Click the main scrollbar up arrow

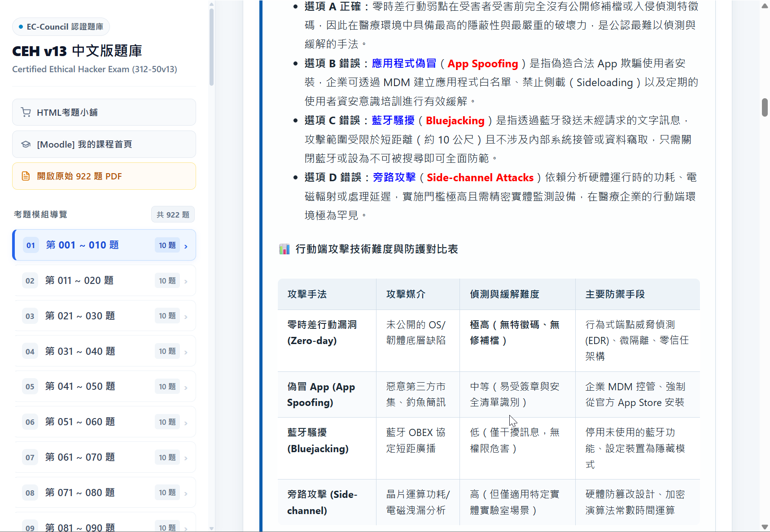click(x=765, y=6)
